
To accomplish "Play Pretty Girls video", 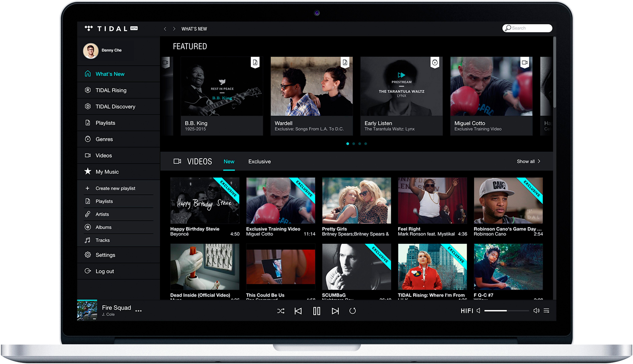I will click(356, 200).
